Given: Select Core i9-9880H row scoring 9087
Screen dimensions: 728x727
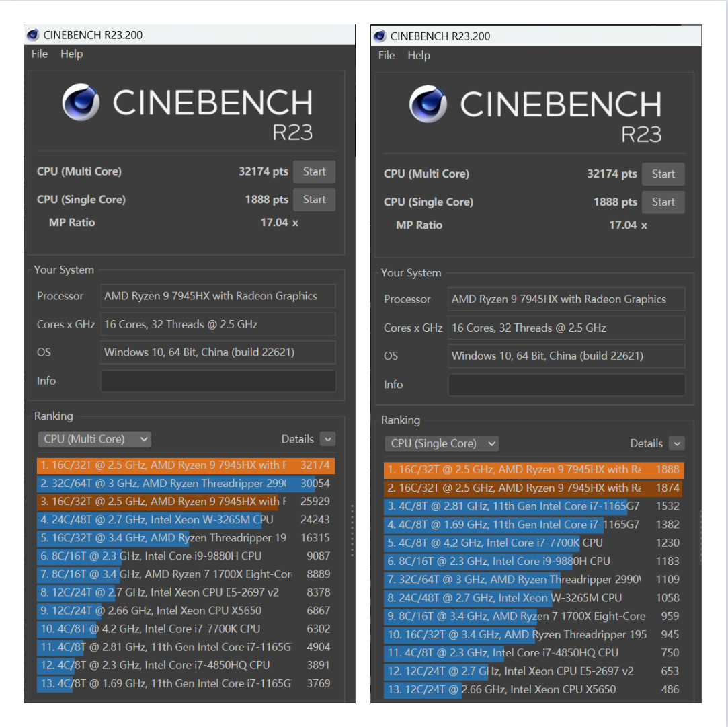Looking at the screenshot, I should pos(186,556).
